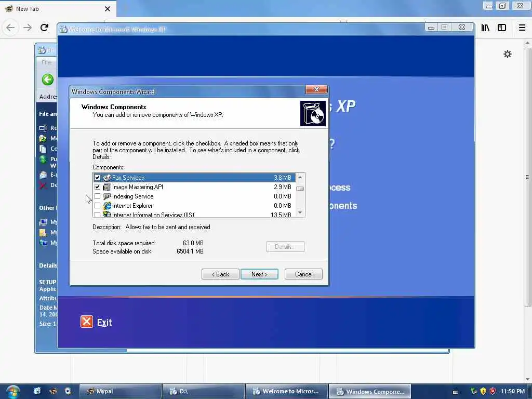The image size is (532, 399).
Task: Go Back in Components Wizard
Action: [x=220, y=274]
